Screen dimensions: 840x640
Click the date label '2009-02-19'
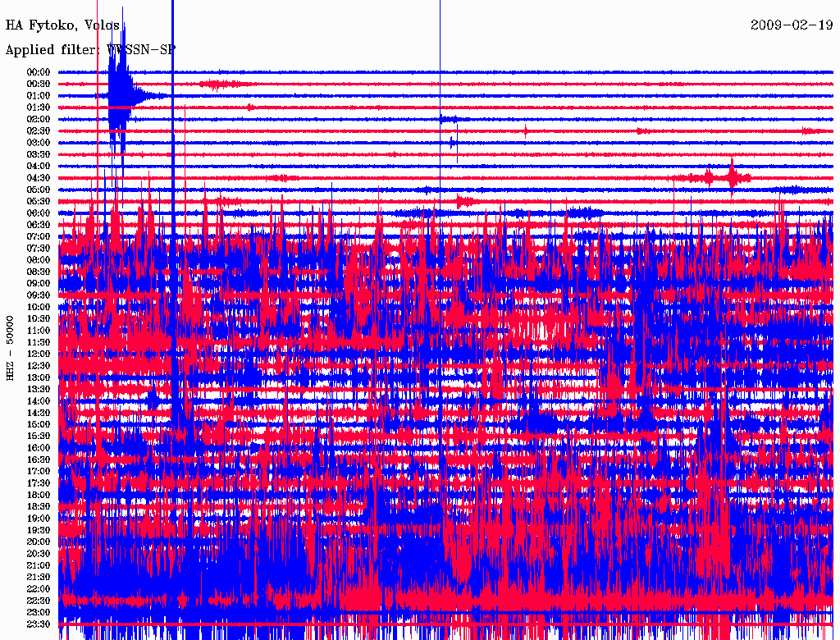[792, 25]
